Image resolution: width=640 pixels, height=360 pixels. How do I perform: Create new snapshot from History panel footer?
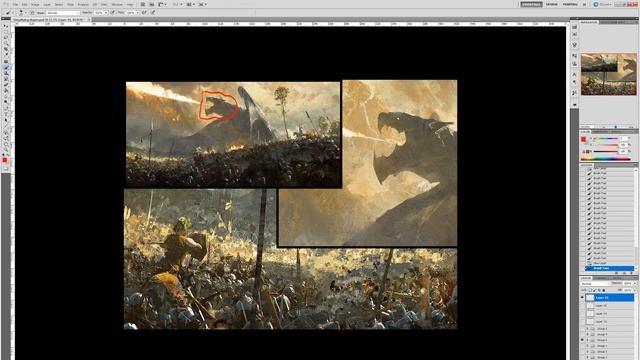click(x=624, y=273)
